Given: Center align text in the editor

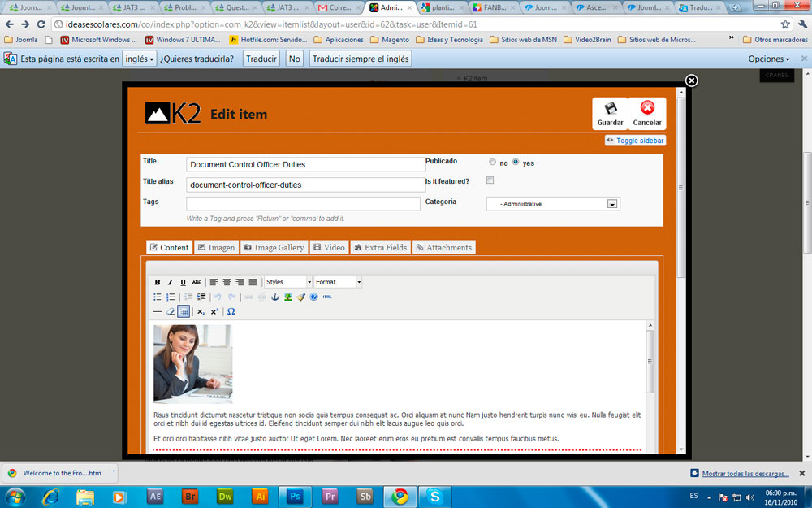Looking at the screenshot, I should click(x=227, y=282).
